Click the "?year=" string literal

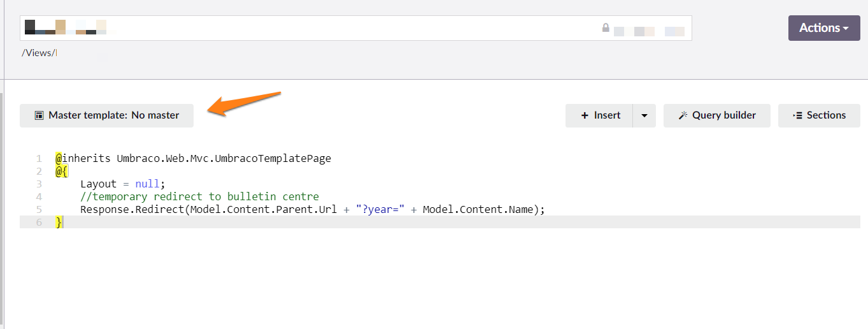[x=380, y=209]
